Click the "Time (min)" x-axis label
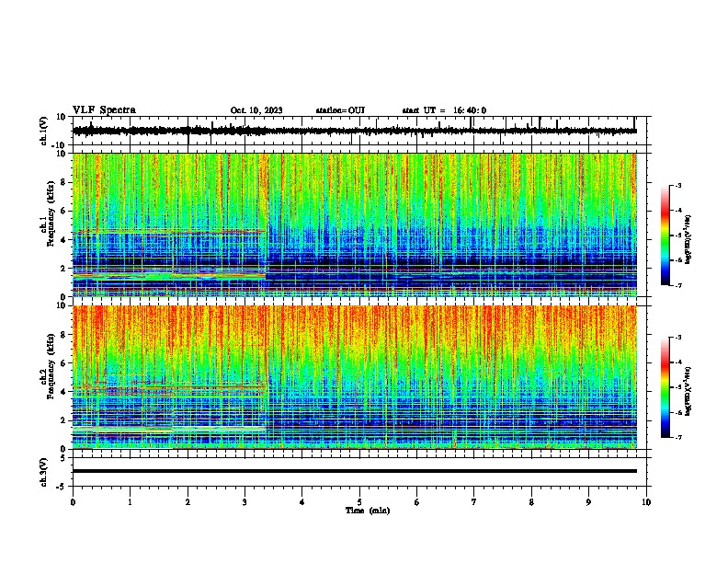The width and height of the screenshot is (728, 563). tap(368, 511)
